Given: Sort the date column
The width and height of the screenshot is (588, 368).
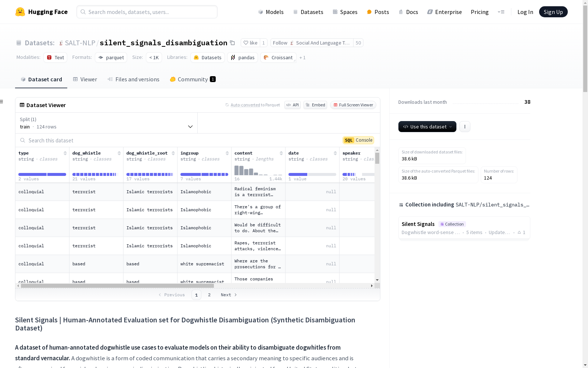Looking at the screenshot, I should pyautogui.click(x=335, y=153).
